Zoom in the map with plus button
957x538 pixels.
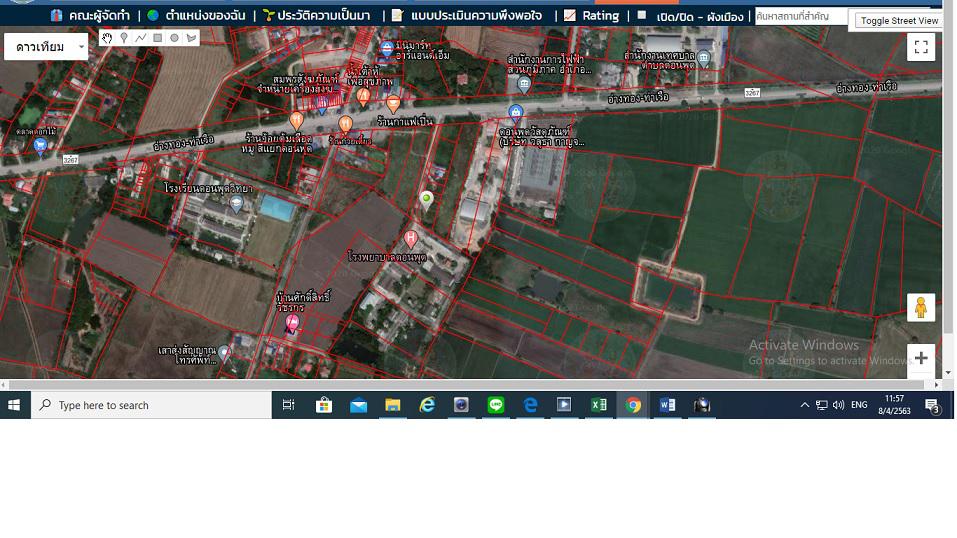pos(921,358)
